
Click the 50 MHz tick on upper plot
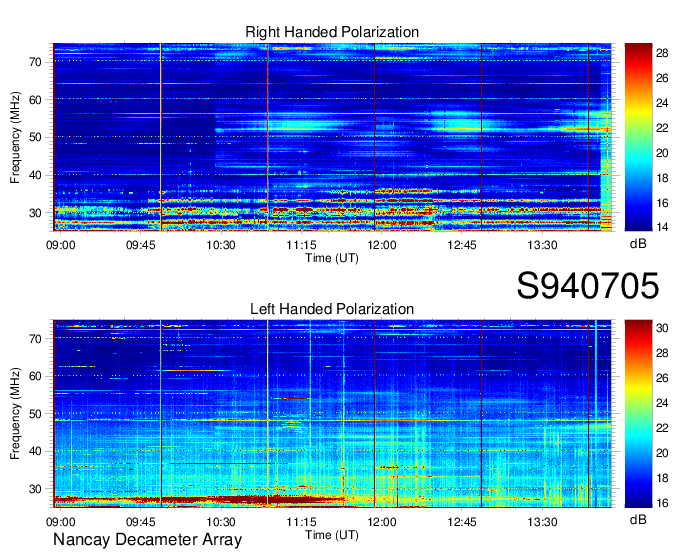click(36, 137)
